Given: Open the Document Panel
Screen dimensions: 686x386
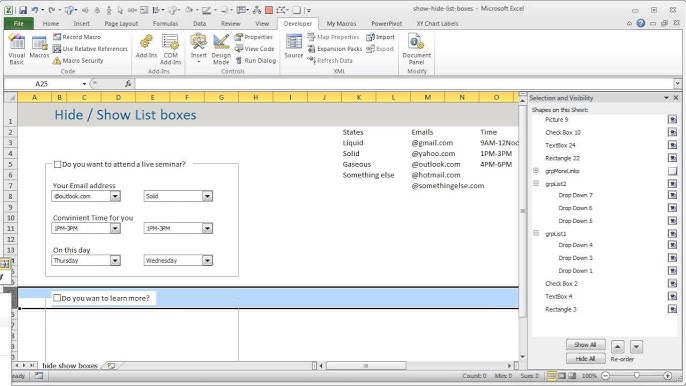Looking at the screenshot, I should [x=416, y=49].
